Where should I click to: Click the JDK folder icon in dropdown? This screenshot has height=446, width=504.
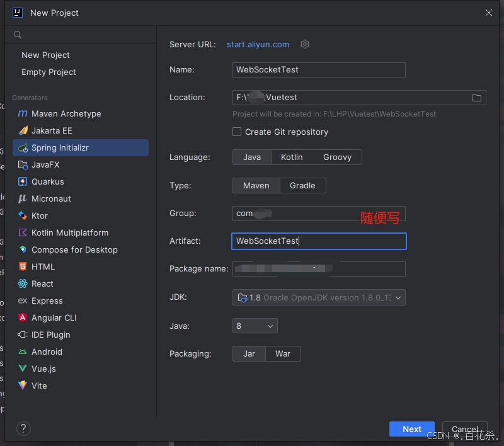click(243, 298)
